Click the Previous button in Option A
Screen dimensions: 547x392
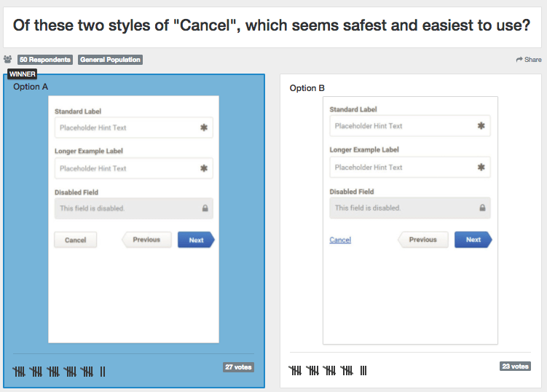point(146,240)
